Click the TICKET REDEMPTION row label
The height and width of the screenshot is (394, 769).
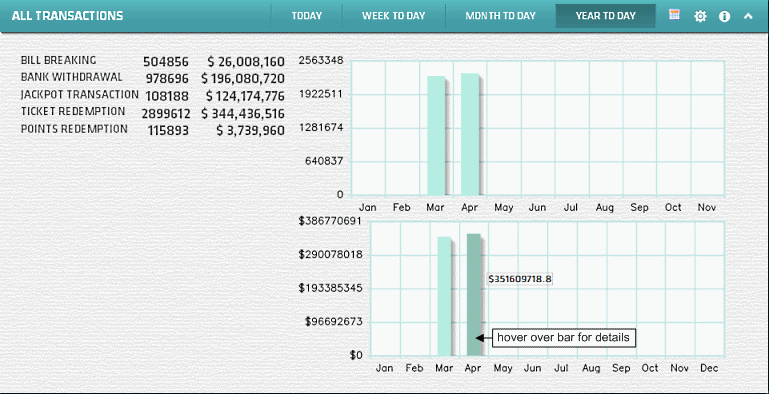click(73, 111)
